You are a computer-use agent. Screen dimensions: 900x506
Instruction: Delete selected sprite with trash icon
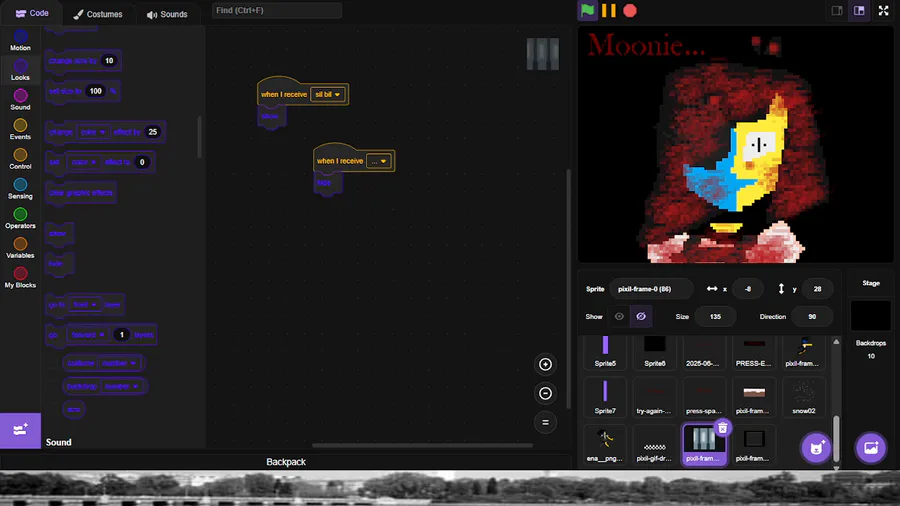coord(723,427)
